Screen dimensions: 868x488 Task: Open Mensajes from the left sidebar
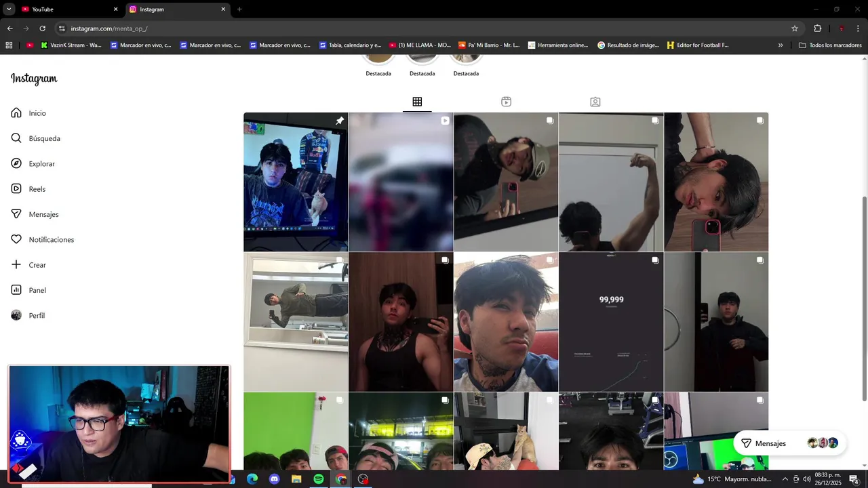click(35, 214)
